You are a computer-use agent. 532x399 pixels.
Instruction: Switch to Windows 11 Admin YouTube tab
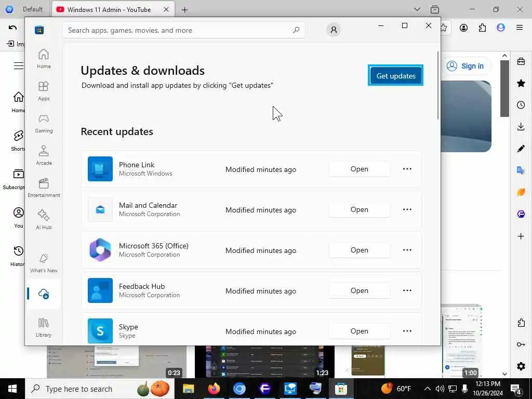coord(113,9)
